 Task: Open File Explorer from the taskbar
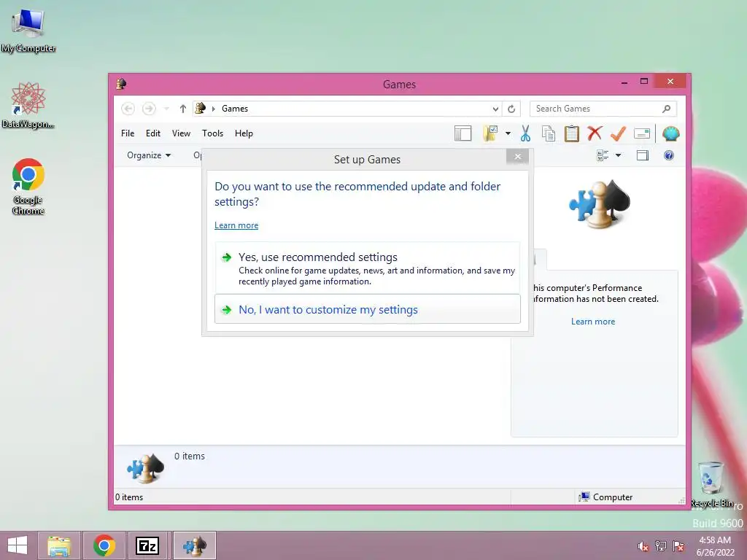[x=58, y=545]
